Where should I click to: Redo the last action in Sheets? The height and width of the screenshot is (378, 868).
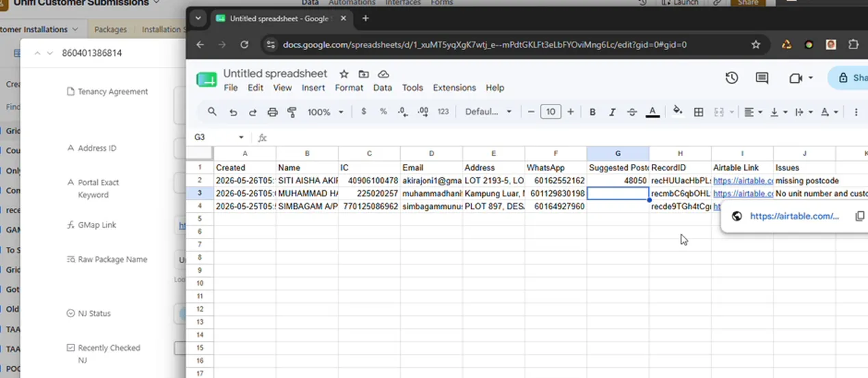[x=252, y=111]
